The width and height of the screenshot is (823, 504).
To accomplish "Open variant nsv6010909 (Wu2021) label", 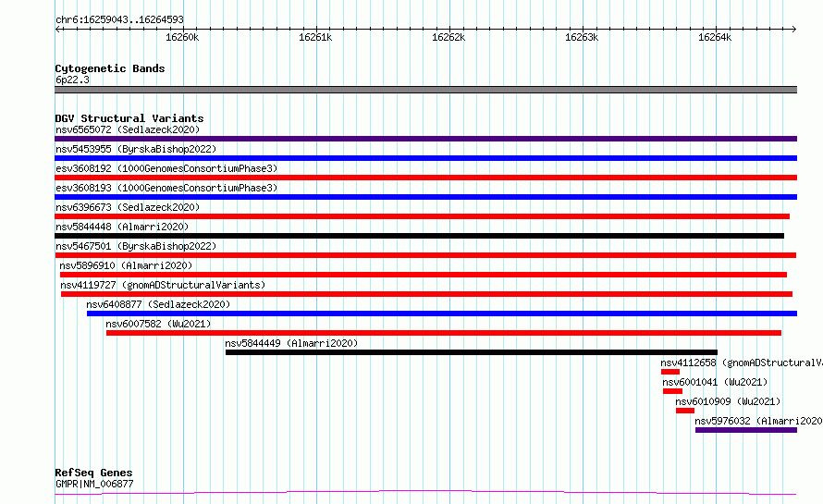I will tap(728, 401).
